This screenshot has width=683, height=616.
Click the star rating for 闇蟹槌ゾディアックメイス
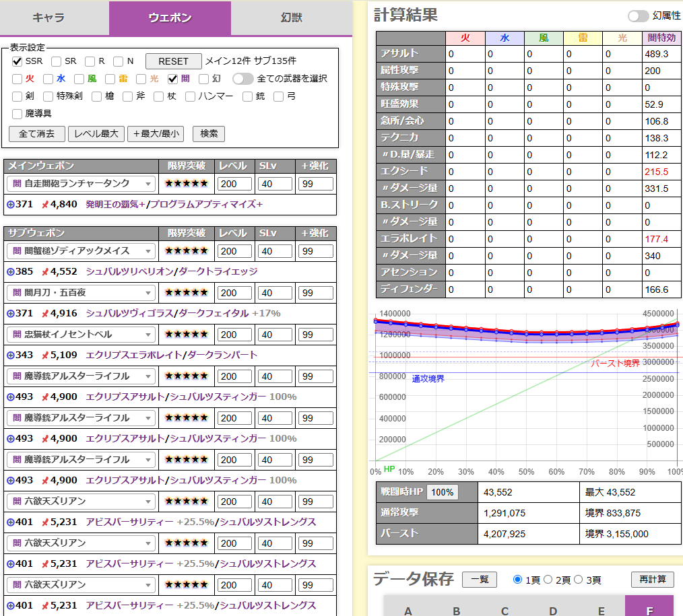click(x=187, y=251)
